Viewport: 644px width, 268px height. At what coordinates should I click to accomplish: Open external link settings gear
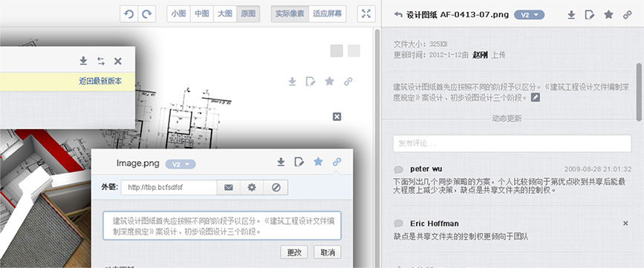252,187
